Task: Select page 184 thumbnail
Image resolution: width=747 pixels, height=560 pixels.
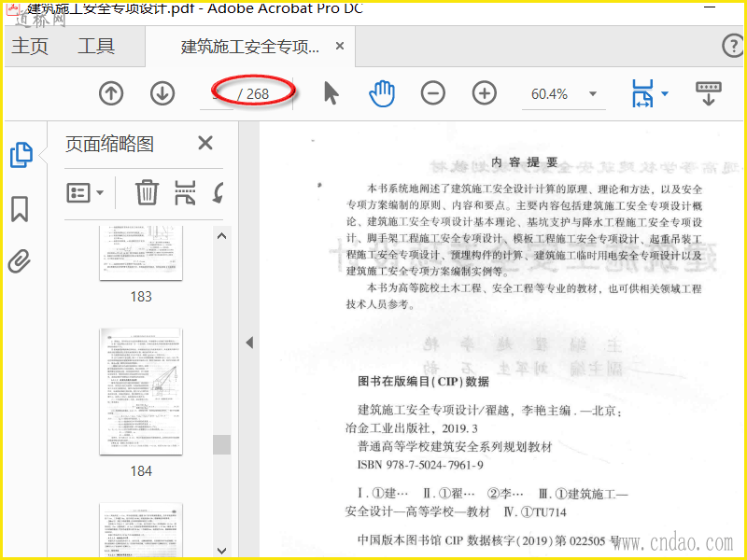Action: (141, 391)
